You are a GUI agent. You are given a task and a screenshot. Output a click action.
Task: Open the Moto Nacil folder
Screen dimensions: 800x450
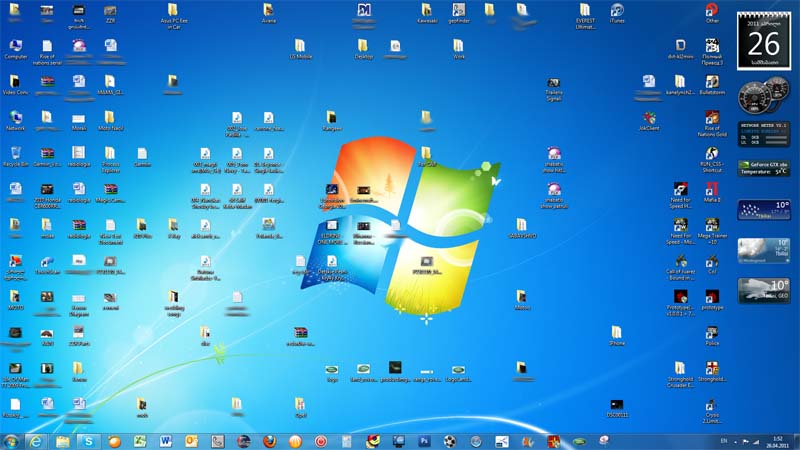coord(110,121)
